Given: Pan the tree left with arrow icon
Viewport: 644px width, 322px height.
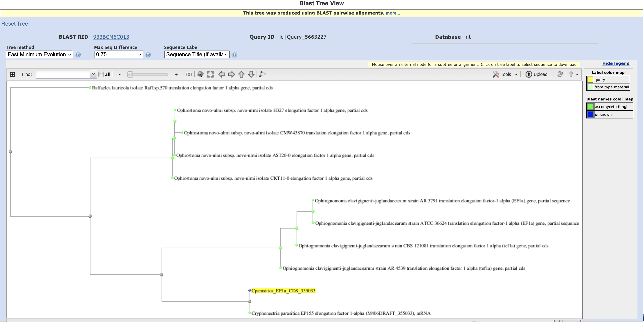Looking at the screenshot, I should (x=222, y=74).
